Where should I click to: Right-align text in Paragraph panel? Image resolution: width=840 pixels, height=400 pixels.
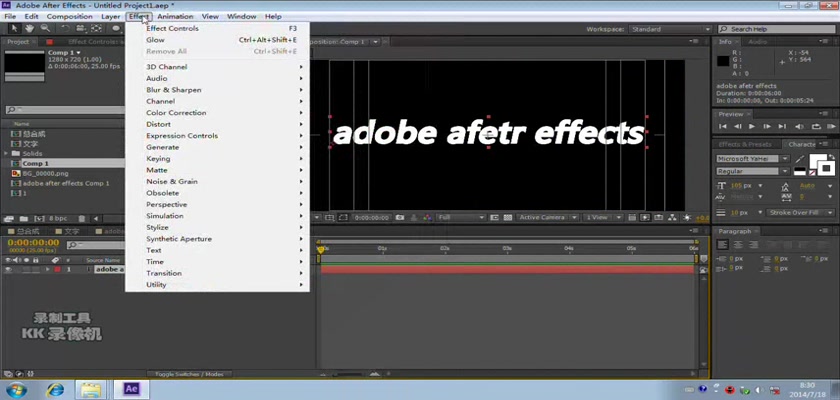pos(753,244)
